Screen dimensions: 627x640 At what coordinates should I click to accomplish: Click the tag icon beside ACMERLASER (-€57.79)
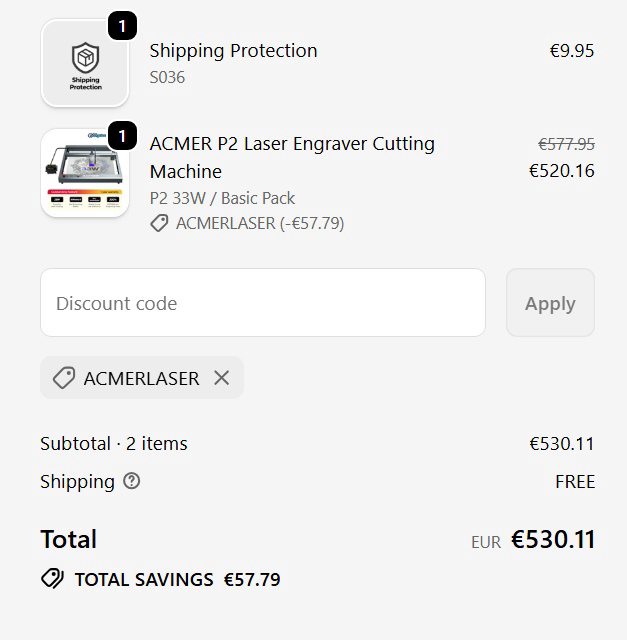[x=159, y=224]
